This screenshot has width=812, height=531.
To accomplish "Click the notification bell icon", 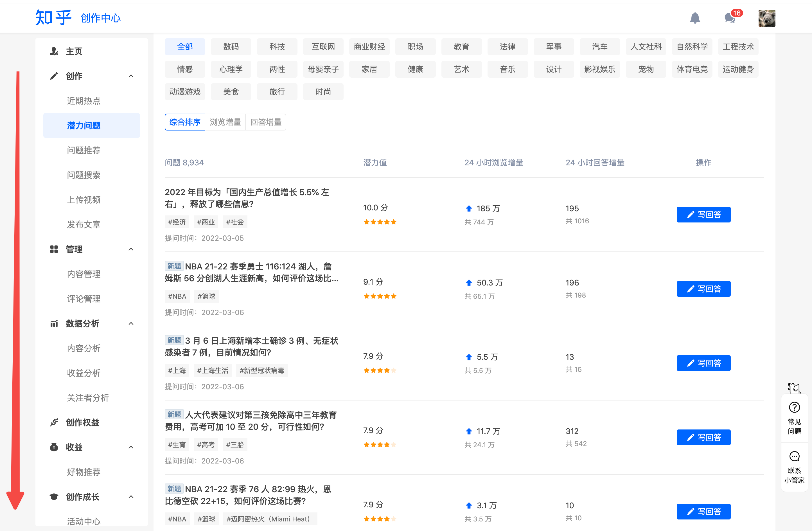I will pos(695,18).
